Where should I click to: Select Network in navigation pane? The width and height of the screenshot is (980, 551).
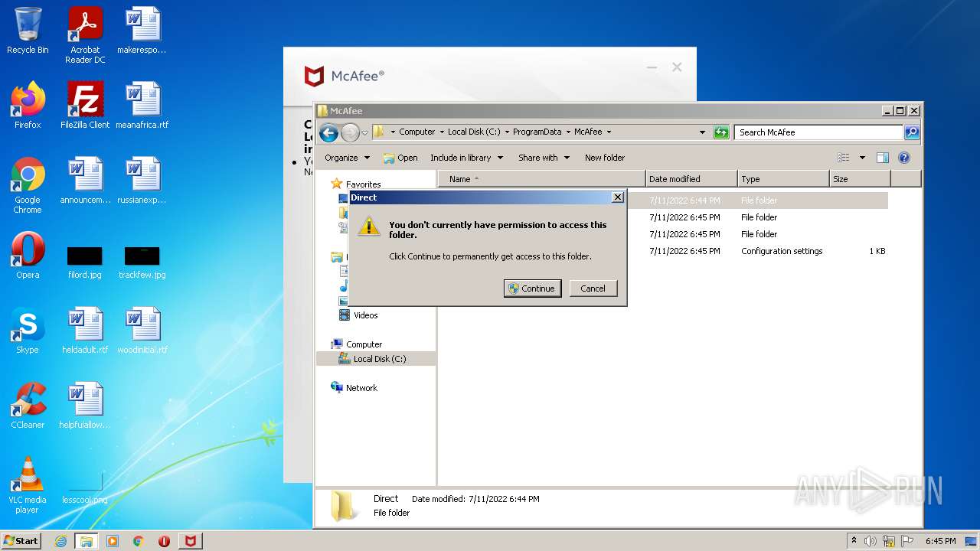point(361,388)
